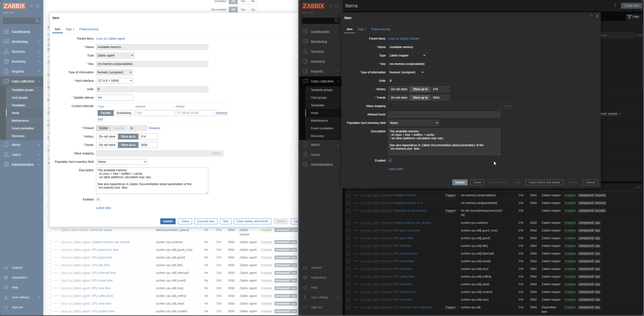Image resolution: width=644 pixels, height=316 pixels.
Task: Click Inventory icon in light theme sidebar
Action: [6, 61]
